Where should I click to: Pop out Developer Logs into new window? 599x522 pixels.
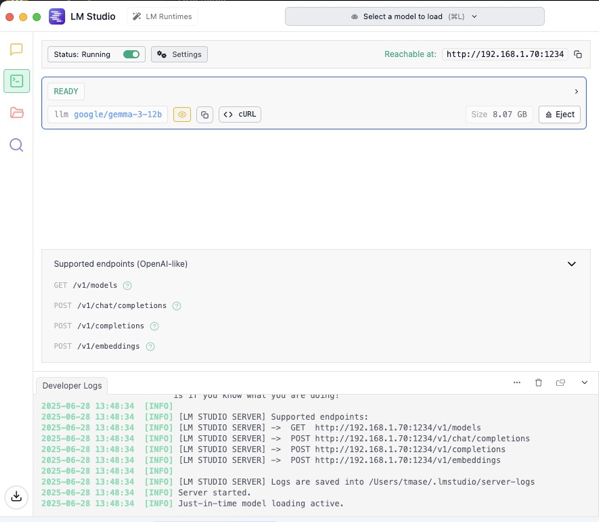[x=560, y=383]
